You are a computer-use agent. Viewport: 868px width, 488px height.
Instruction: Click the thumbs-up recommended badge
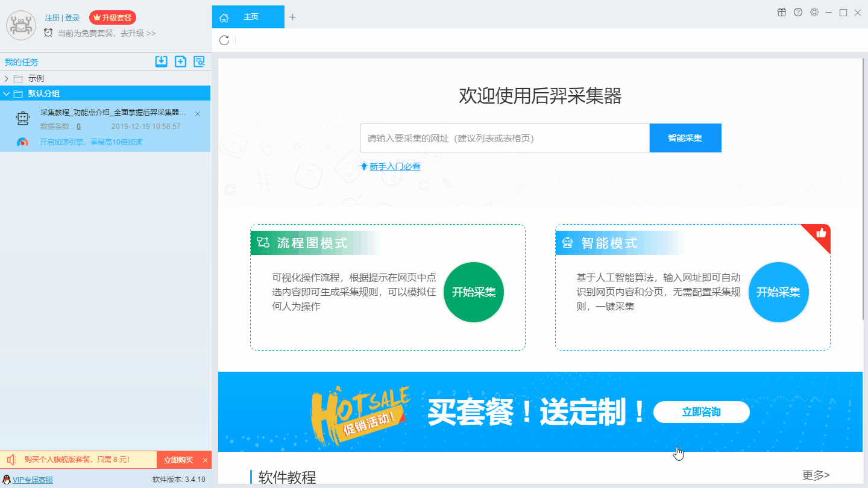(x=820, y=233)
